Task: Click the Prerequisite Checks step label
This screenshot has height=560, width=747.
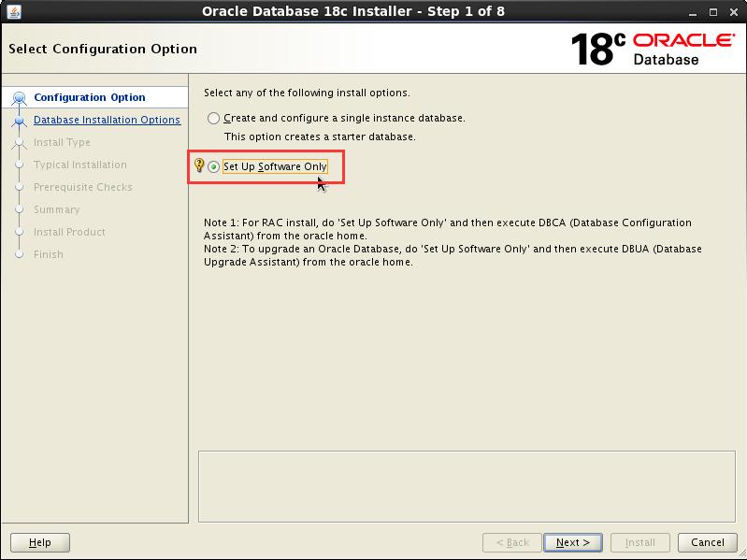Action: (83, 187)
